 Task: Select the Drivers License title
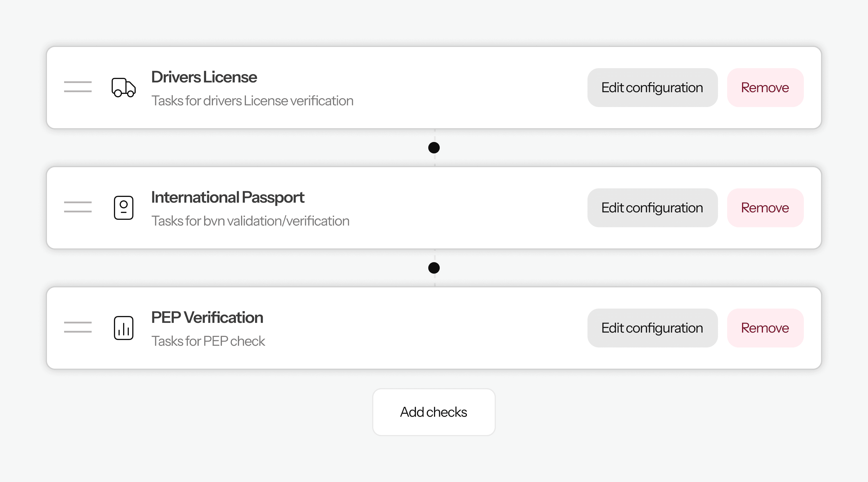click(x=204, y=77)
